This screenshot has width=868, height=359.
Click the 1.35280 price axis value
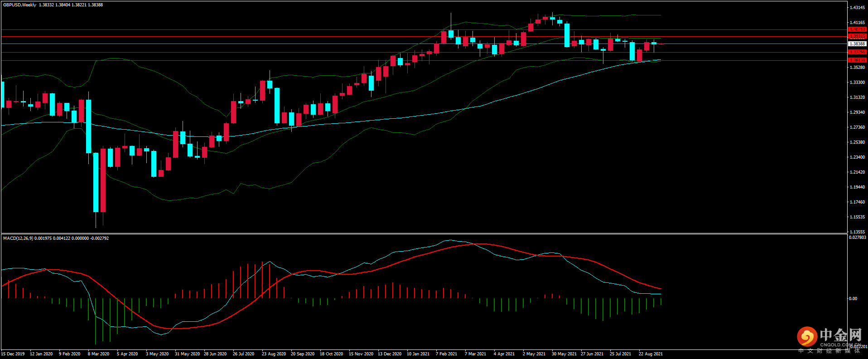click(857, 68)
